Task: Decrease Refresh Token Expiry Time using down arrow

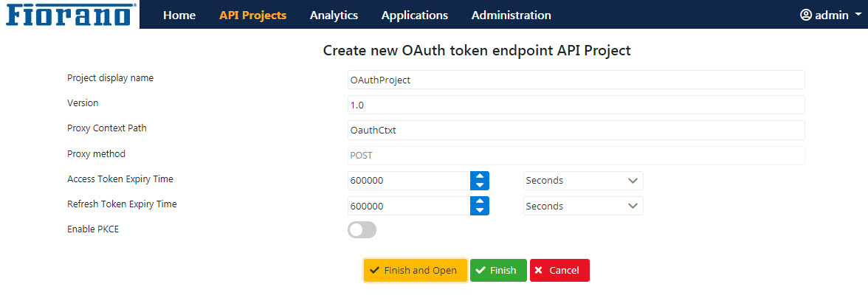Action: [x=480, y=211]
